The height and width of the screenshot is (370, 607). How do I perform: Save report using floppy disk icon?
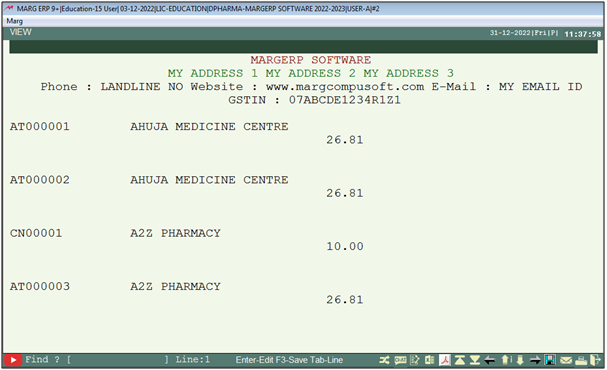[x=550, y=360]
